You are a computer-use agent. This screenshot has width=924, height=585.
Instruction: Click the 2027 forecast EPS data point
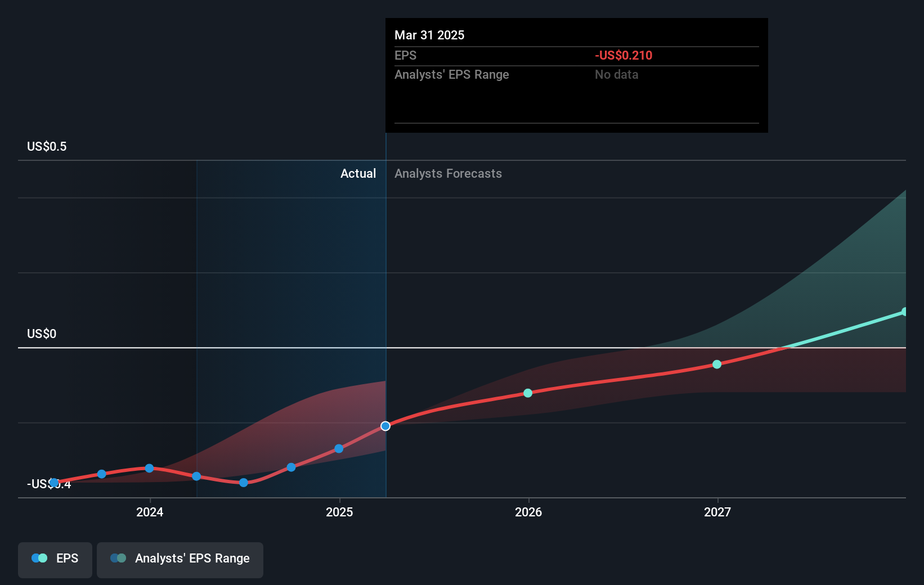click(x=717, y=364)
